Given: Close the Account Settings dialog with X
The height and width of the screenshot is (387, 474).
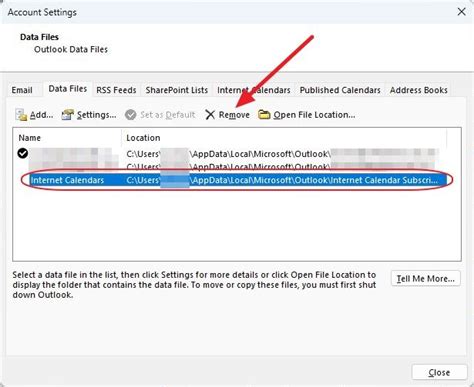Looking at the screenshot, I should tap(461, 12).
